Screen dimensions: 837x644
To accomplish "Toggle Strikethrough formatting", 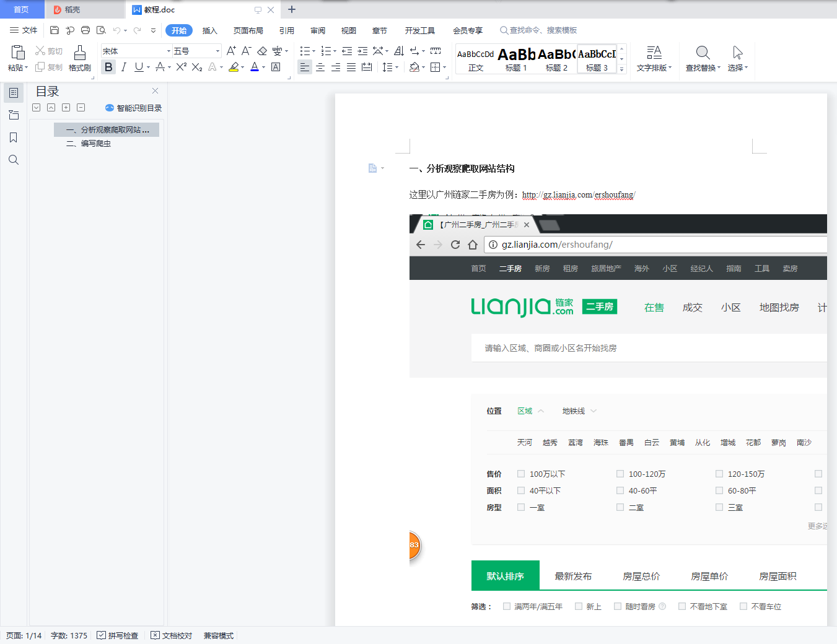I will 160,67.
